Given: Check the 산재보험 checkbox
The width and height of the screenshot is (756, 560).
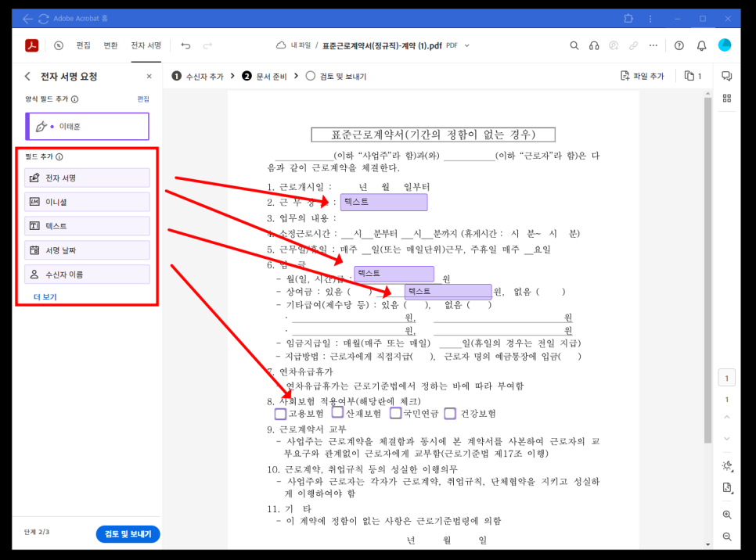Looking at the screenshot, I should (337, 412).
